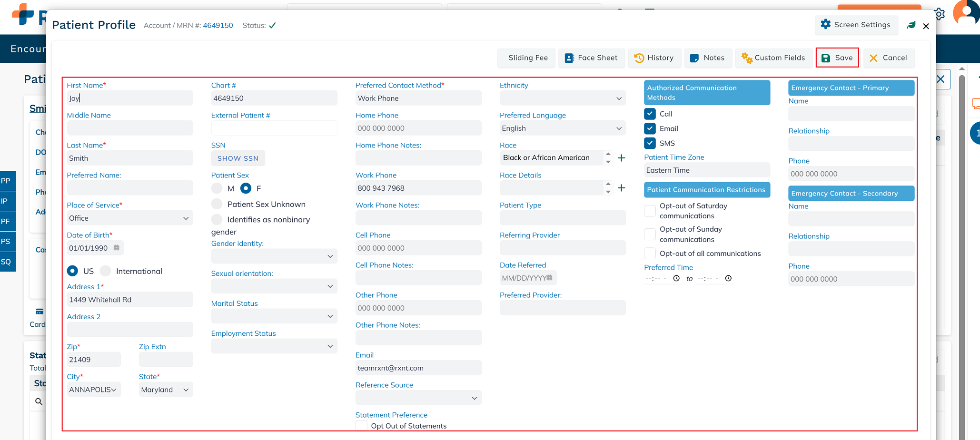This screenshot has width=980, height=440.
Task: Click the PF side tab
Action: [x=7, y=221]
